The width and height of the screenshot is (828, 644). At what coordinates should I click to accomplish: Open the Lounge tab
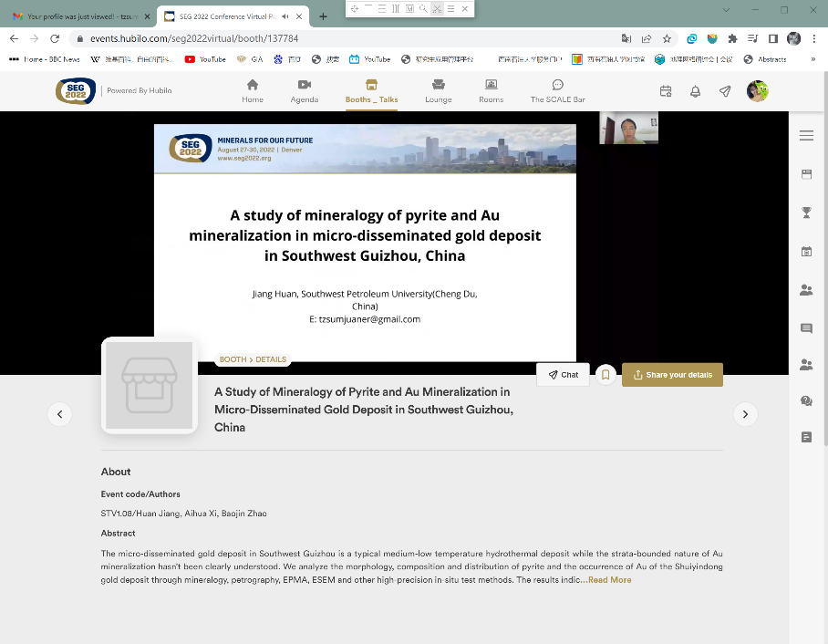pyautogui.click(x=438, y=90)
